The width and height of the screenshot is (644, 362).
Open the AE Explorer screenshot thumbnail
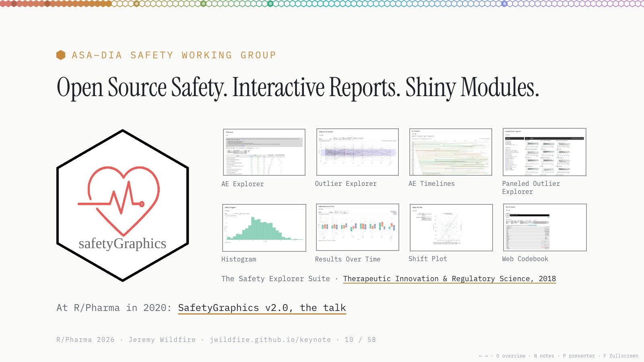tap(264, 152)
